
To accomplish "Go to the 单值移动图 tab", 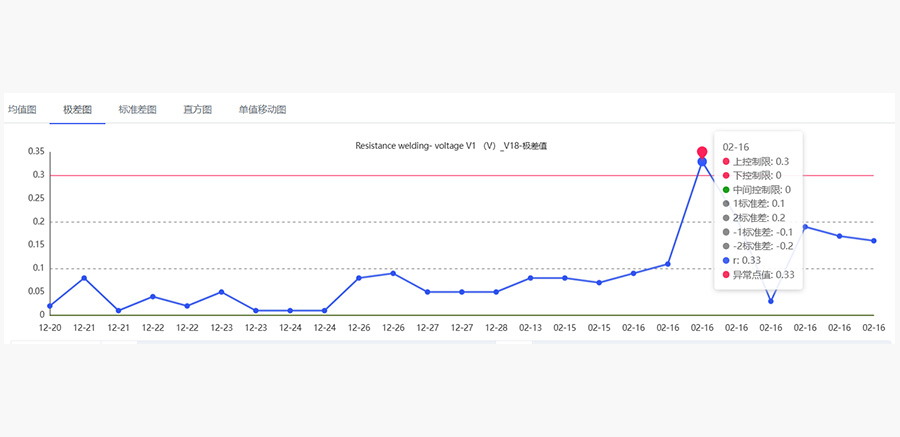I will coord(262,110).
